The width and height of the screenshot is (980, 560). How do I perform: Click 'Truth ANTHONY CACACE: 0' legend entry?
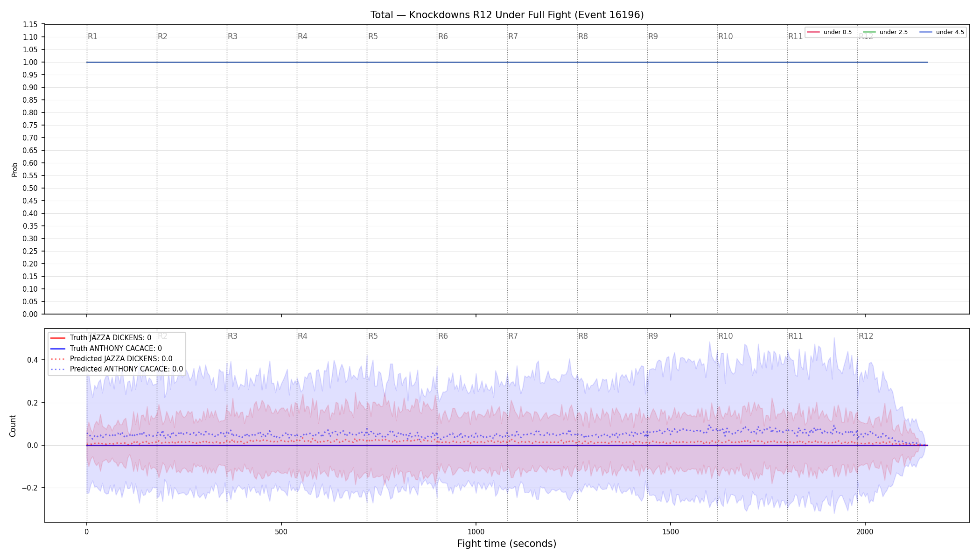tap(106, 349)
